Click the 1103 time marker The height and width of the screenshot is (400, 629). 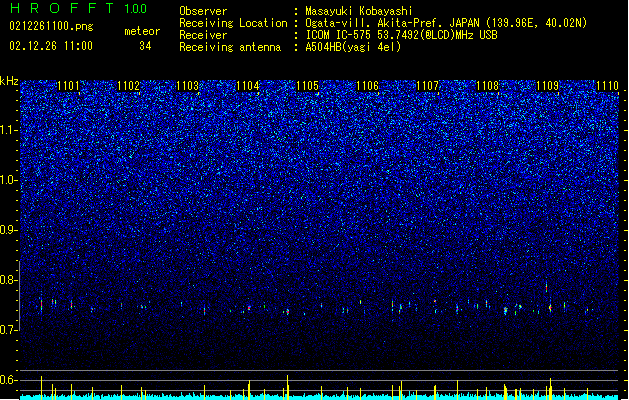pyautogui.click(x=188, y=86)
